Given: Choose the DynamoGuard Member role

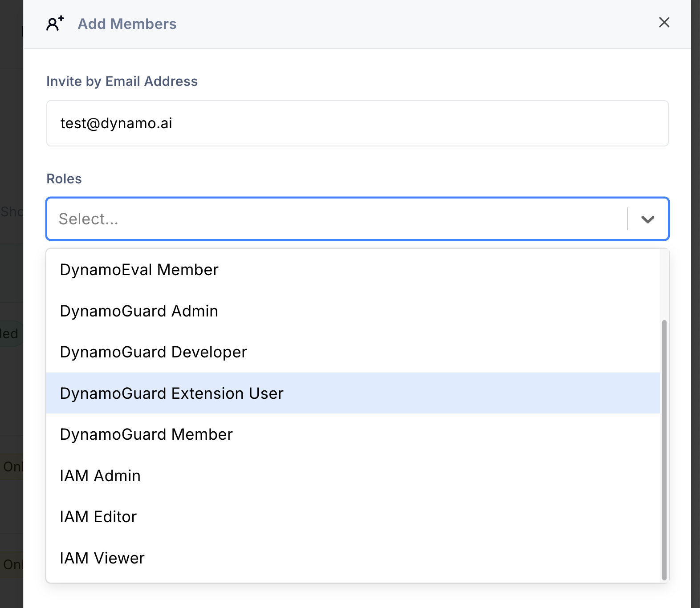Looking at the screenshot, I should point(353,434).
